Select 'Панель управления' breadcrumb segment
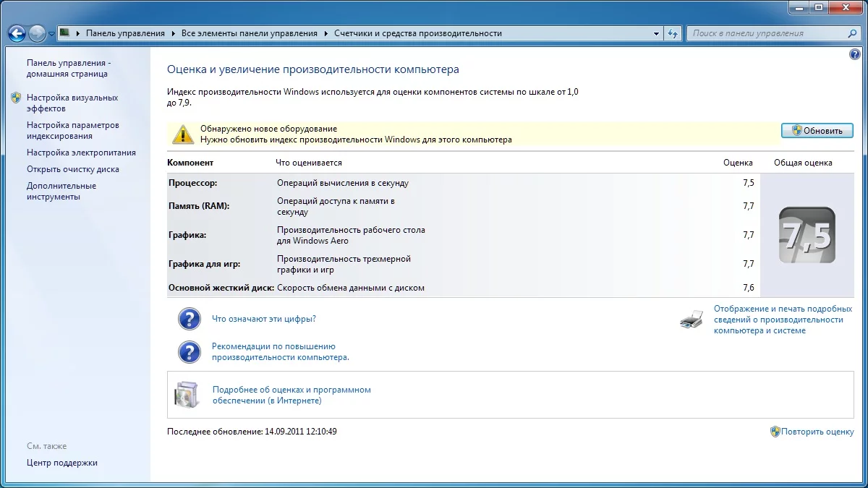The image size is (868, 488). (x=125, y=33)
